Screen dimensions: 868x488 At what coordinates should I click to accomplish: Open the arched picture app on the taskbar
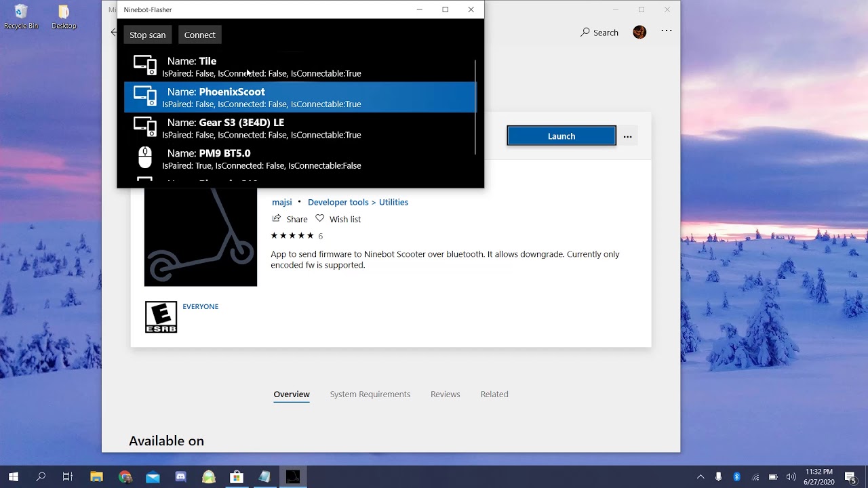tap(209, 477)
